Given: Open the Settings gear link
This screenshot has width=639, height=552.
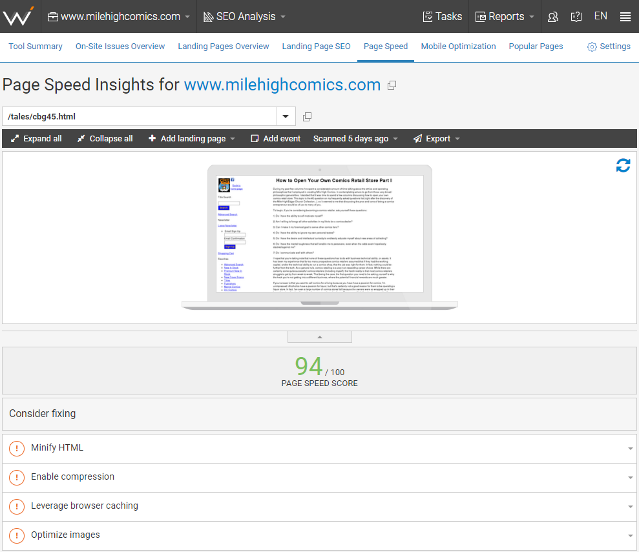Looking at the screenshot, I should click(x=609, y=46).
